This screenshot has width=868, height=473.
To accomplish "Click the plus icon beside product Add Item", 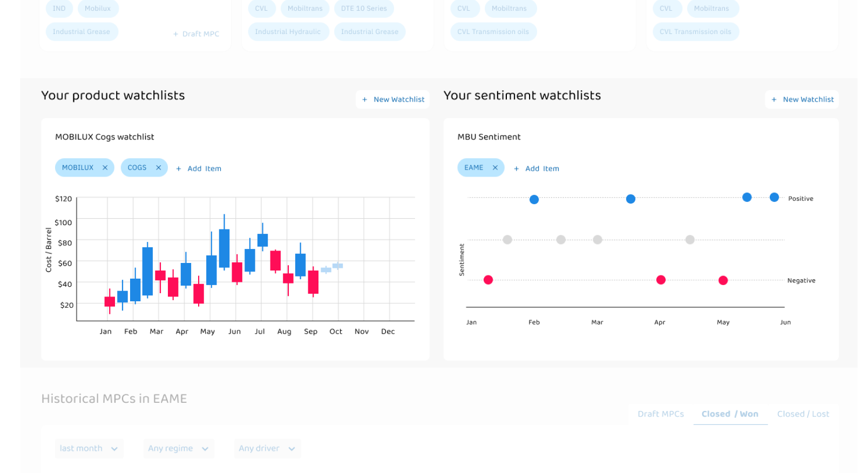I will click(179, 169).
